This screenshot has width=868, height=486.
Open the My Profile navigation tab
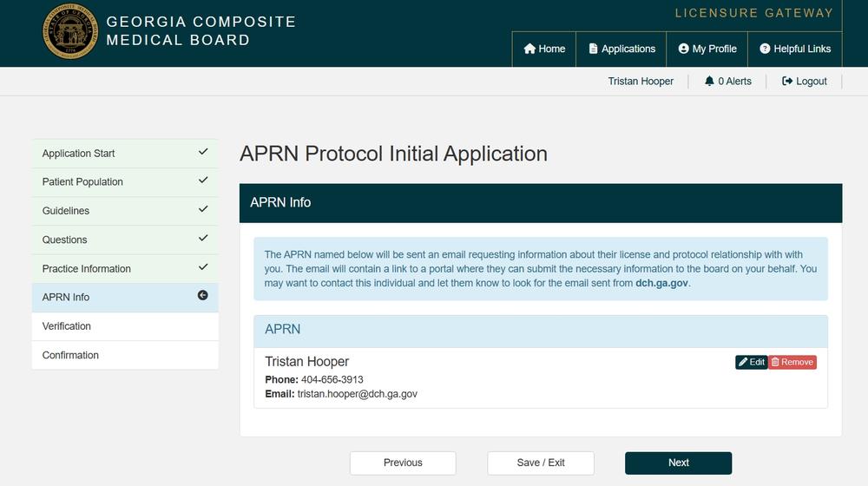707,49
